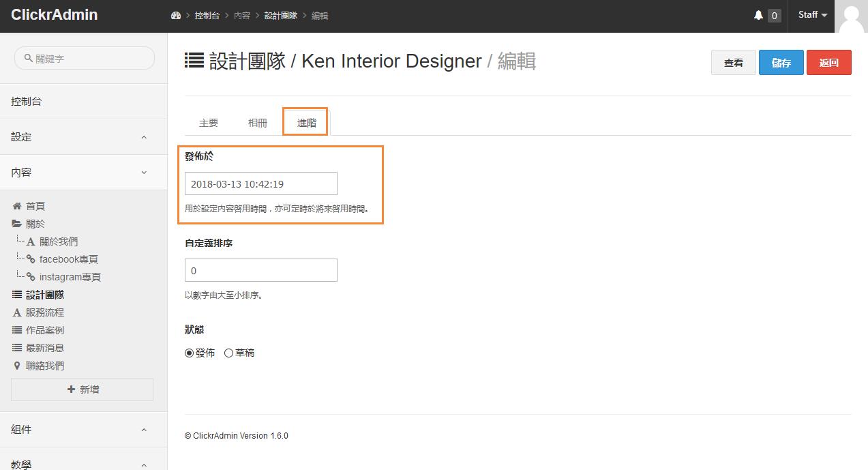The width and height of the screenshot is (868, 470).
Task: Expand the 設定 sidebar section
Action: click(83, 137)
